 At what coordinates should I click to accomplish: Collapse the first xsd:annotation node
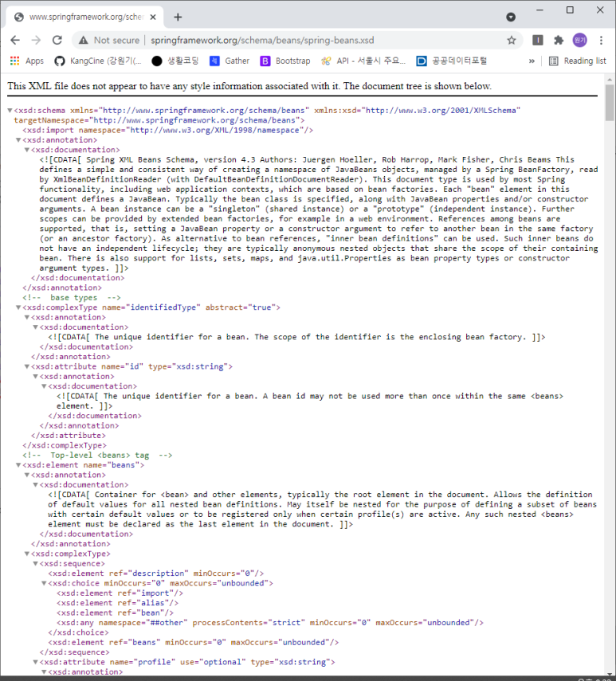point(18,140)
